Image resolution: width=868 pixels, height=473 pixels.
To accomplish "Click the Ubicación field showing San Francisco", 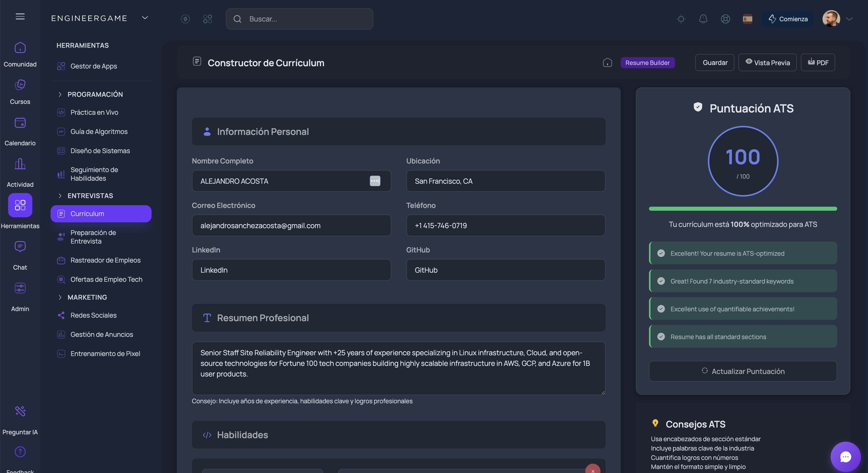I will coord(505,181).
